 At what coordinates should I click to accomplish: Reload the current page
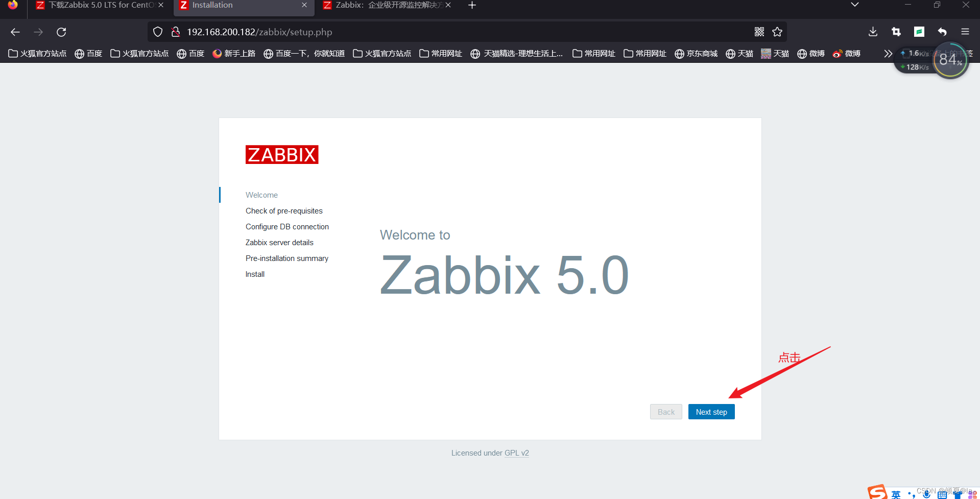coord(61,32)
